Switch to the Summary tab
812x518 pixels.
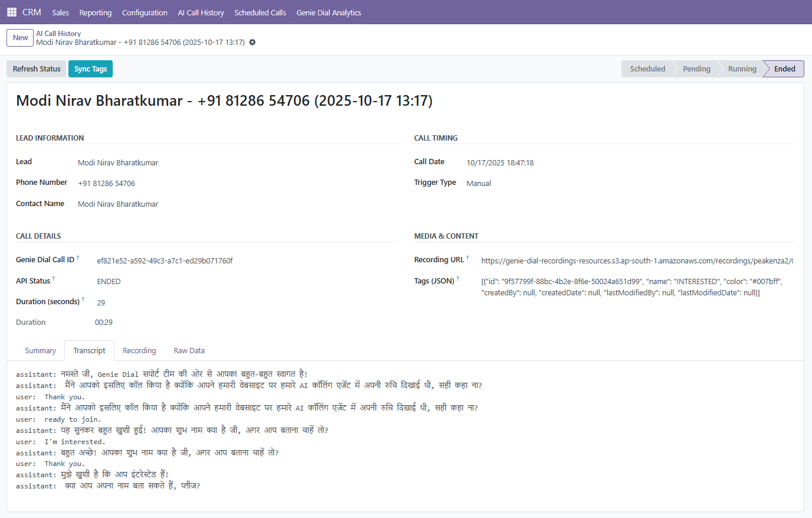(40, 351)
